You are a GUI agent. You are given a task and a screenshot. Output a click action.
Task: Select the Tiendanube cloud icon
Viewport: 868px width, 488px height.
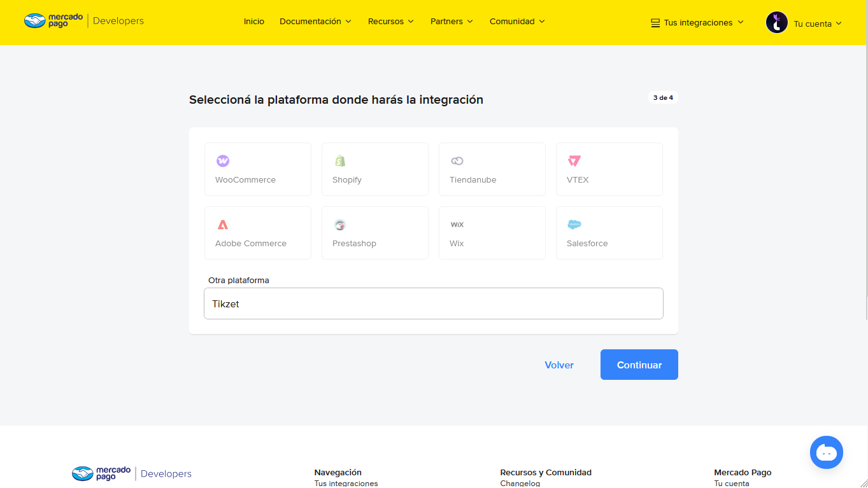tap(457, 161)
